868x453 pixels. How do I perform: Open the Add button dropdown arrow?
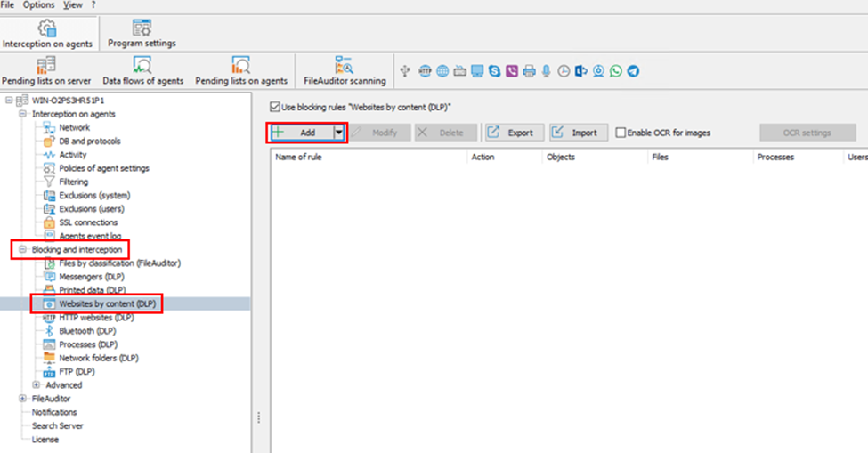[338, 133]
